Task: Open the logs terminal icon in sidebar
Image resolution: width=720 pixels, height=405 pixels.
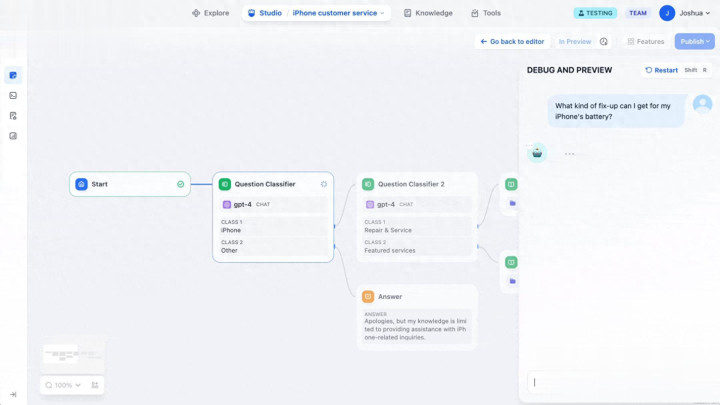Action: (x=14, y=95)
